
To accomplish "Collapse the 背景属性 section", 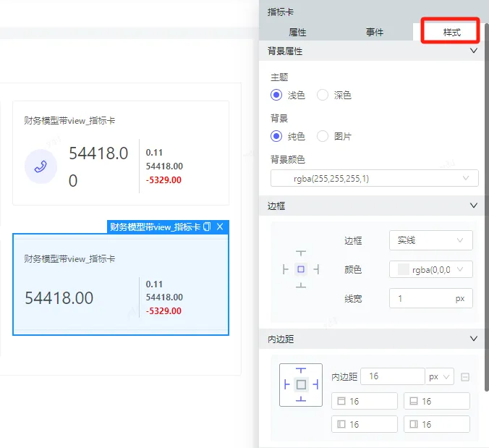I will [x=474, y=51].
